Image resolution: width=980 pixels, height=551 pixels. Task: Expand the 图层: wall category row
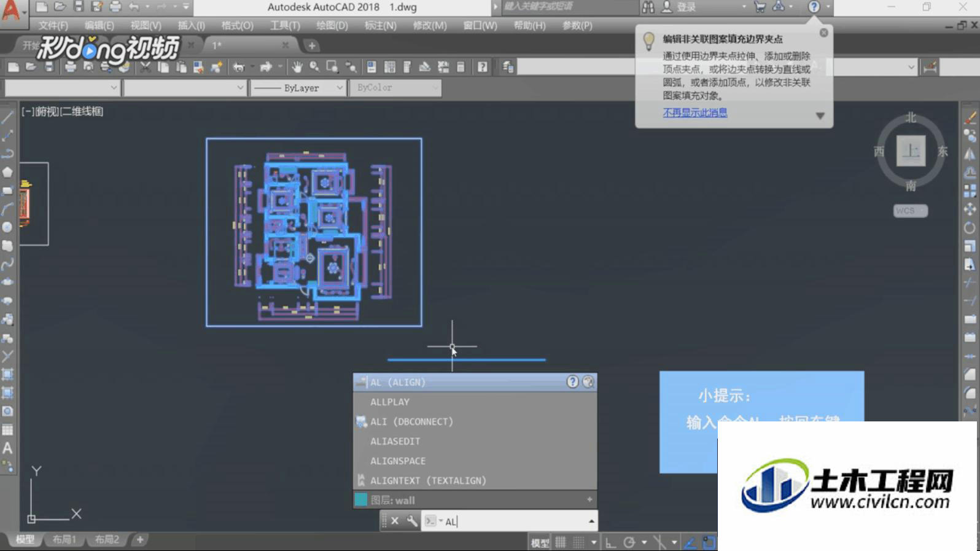(475, 500)
